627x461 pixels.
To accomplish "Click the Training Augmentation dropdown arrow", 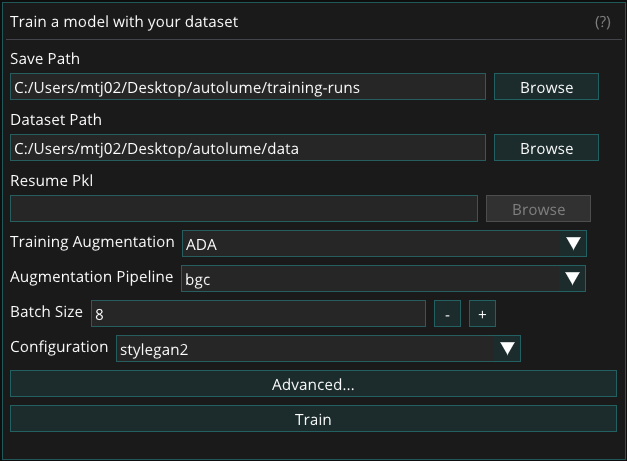I will (x=574, y=244).
